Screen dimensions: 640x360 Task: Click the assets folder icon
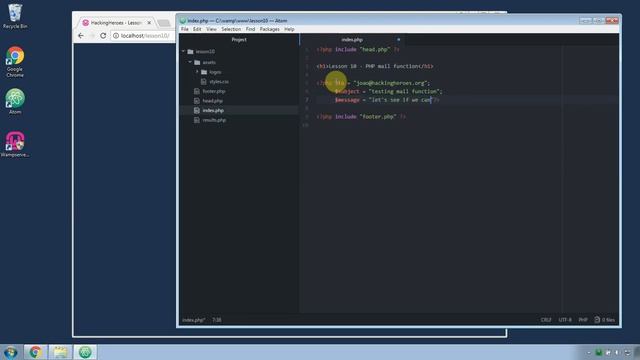tap(198, 62)
